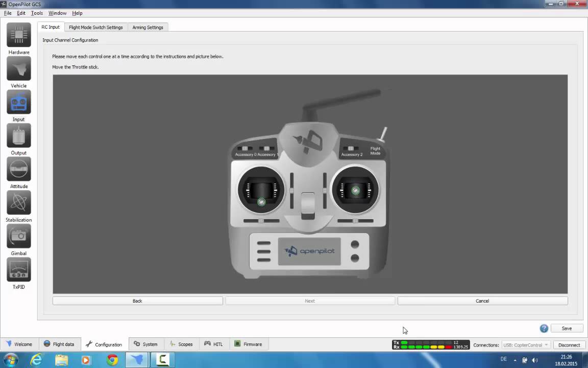The width and height of the screenshot is (588, 368).
Task: Go to the Scopes workspace tab
Action: coord(181,344)
